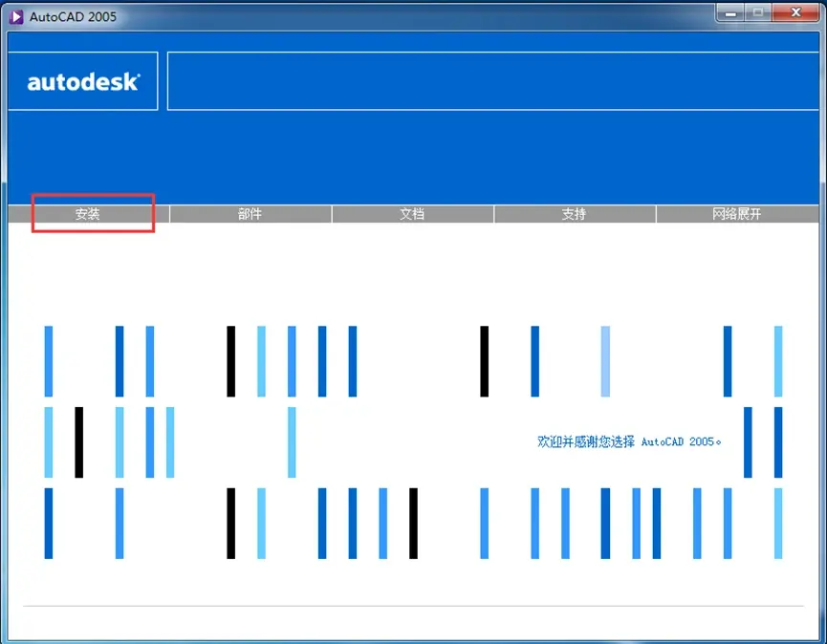Close the AutoCAD 2005 installer window
The height and width of the screenshot is (644, 827).
pos(795,13)
